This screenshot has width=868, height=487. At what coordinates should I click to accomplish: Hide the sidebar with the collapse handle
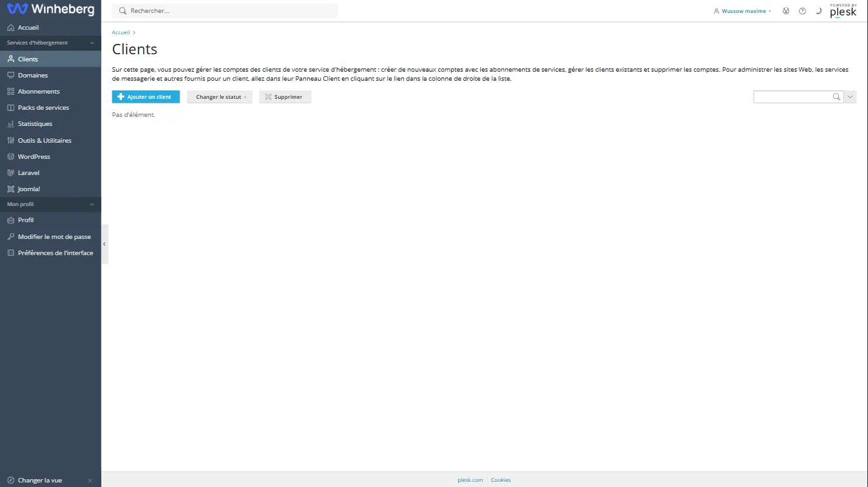click(105, 244)
